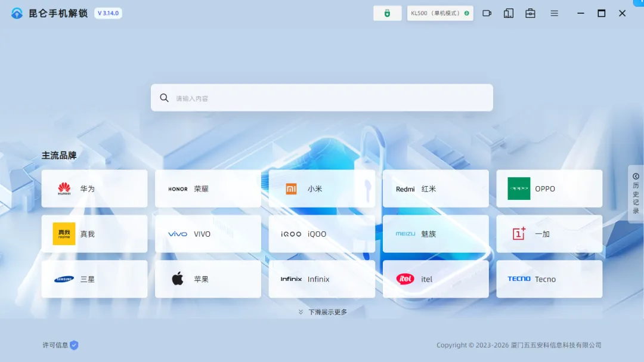This screenshot has height=362, width=644.
Task: Open the hamburger menu
Action: pos(554,13)
